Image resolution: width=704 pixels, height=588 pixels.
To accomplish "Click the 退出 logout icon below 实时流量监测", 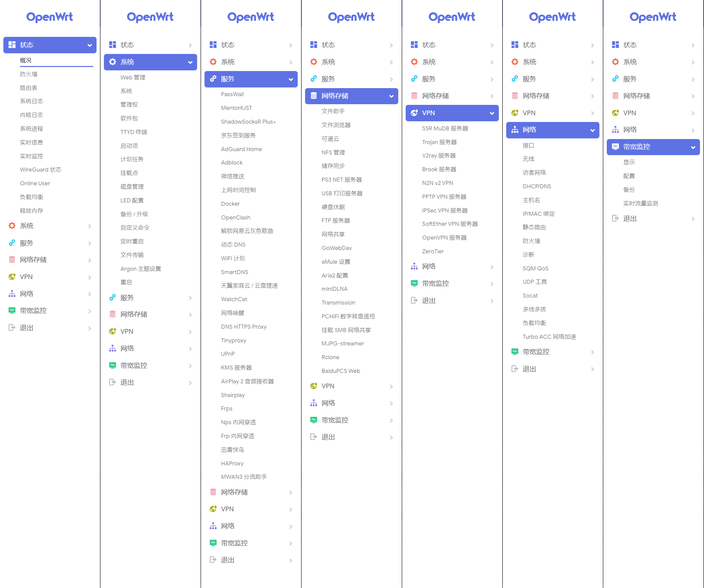I will [615, 218].
